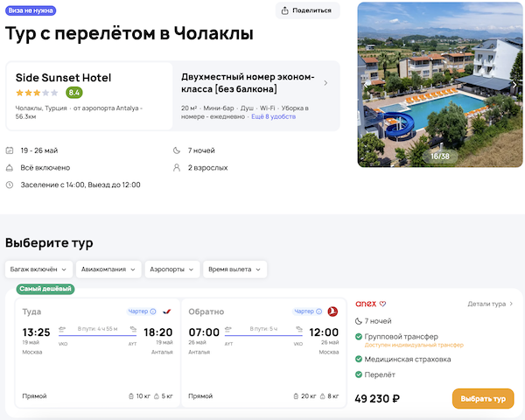Click the heart icon next to Anex
Viewport: 525px width, 420px height.
382,304
